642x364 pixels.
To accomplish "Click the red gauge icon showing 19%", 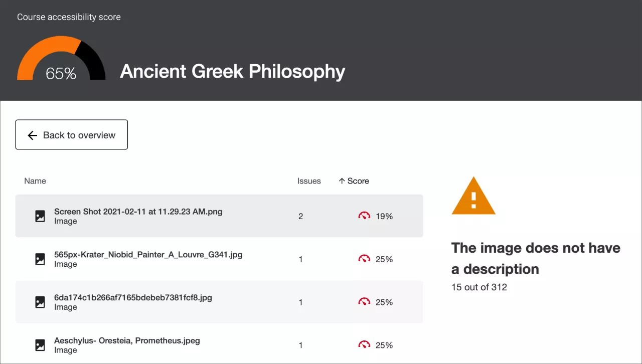I will tap(364, 216).
